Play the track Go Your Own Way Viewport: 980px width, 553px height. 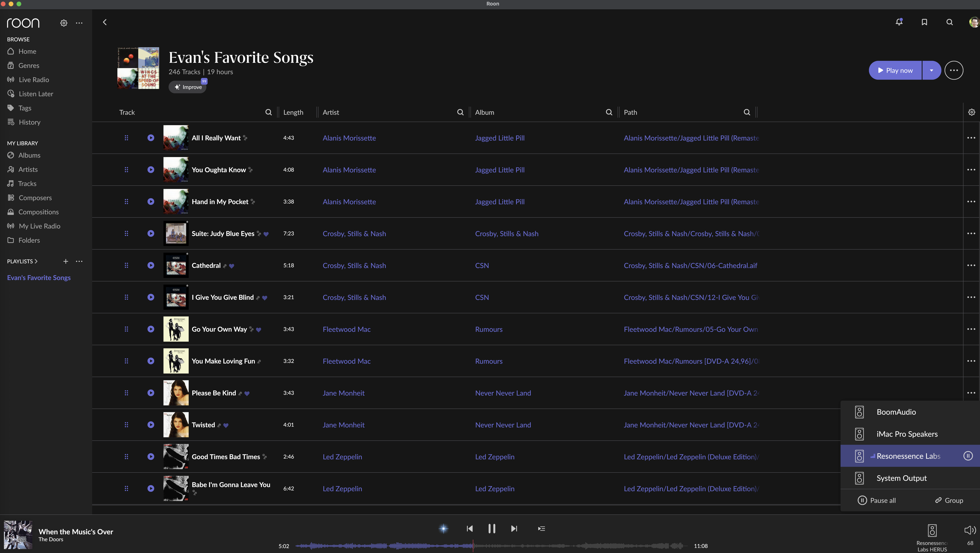151,329
